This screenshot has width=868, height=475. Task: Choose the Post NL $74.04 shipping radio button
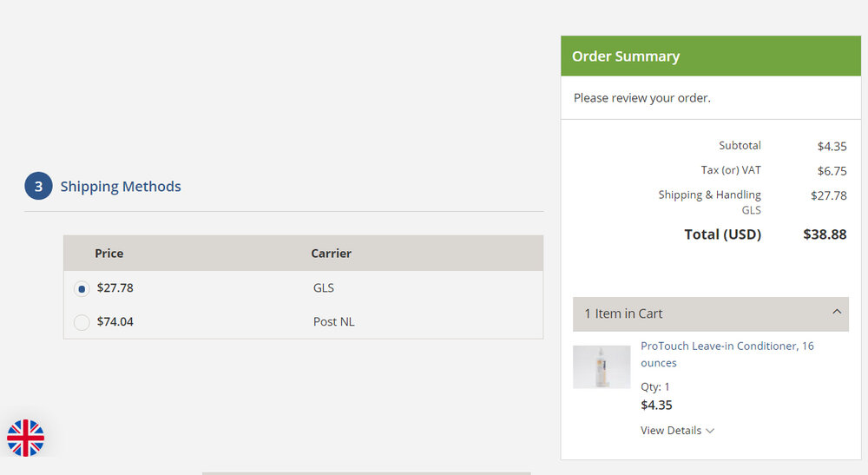[x=82, y=322]
